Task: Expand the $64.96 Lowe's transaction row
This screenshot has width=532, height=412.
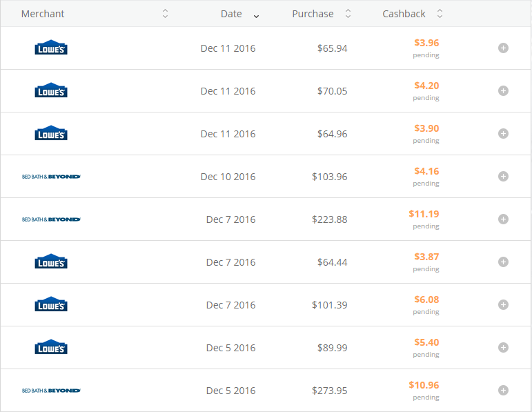Action: click(x=503, y=134)
